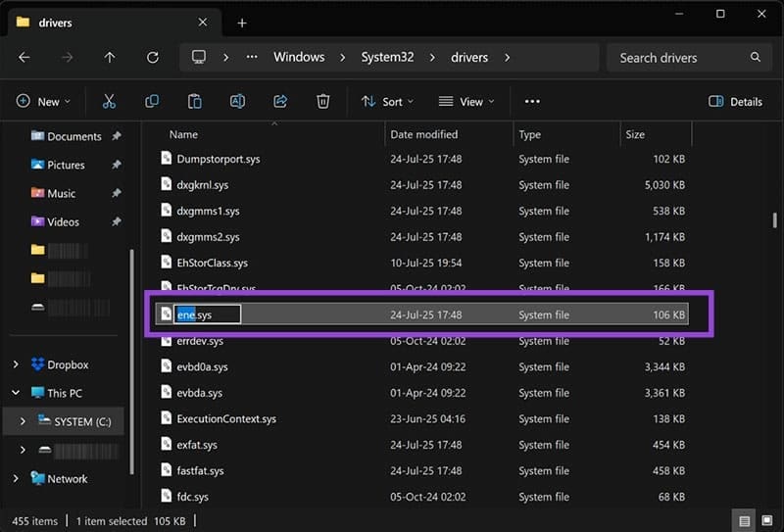Expand the Dropbox tree node

pos(16,364)
